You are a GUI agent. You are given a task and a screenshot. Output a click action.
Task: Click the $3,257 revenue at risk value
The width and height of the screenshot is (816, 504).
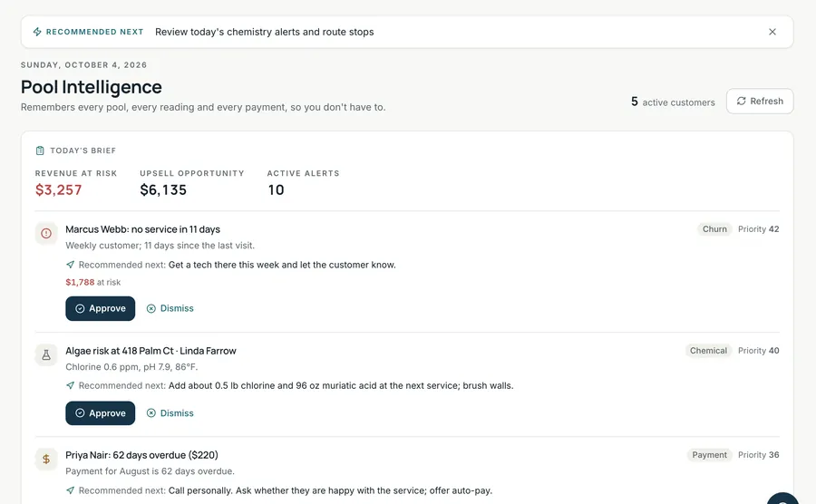pyautogui.click(x=58, y=189)
